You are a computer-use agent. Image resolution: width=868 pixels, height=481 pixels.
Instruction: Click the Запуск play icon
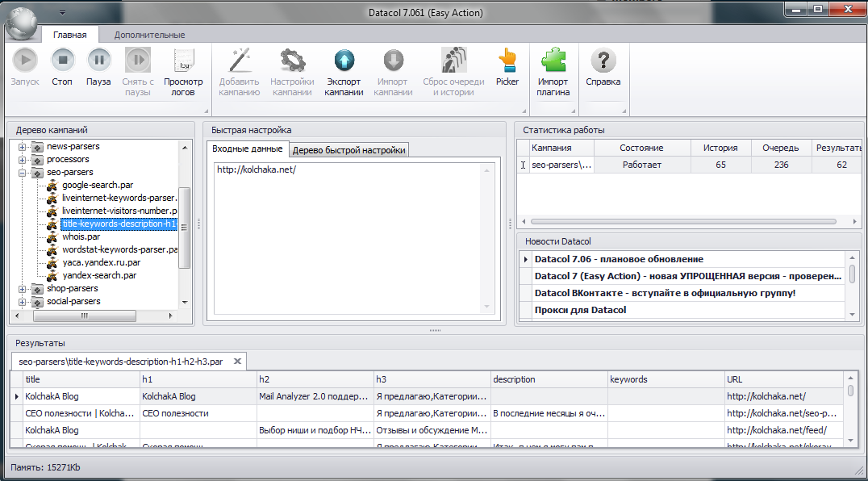click(x=25, y=61)
